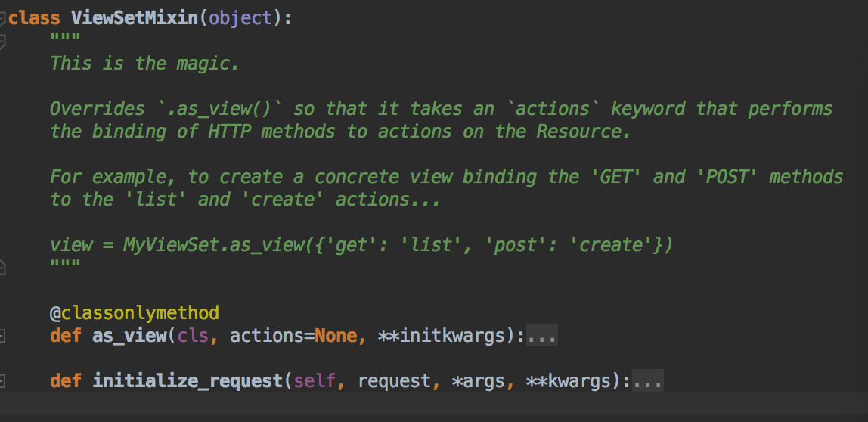Fold the docstring at its opening triple-quote gutter marker
868x422 pixels.
click(2, 41)
